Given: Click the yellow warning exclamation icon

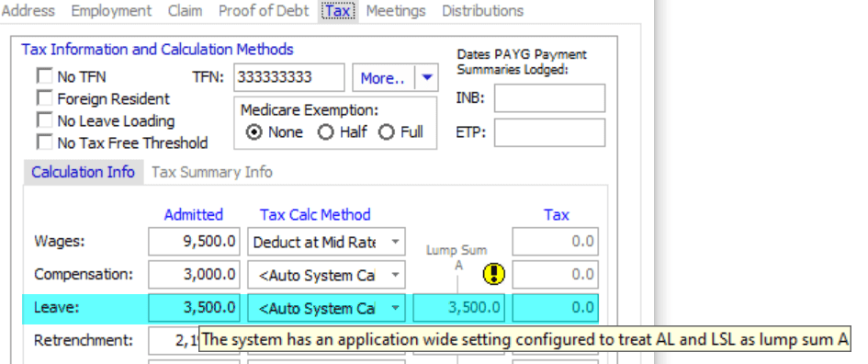Looking at the screenshot, I should tap(494, 274).
